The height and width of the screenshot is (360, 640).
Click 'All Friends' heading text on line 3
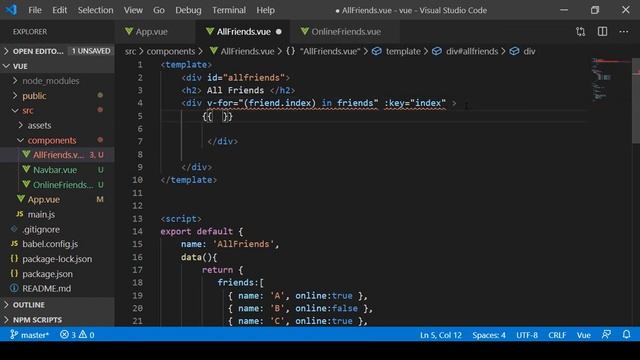click(236, 90)
